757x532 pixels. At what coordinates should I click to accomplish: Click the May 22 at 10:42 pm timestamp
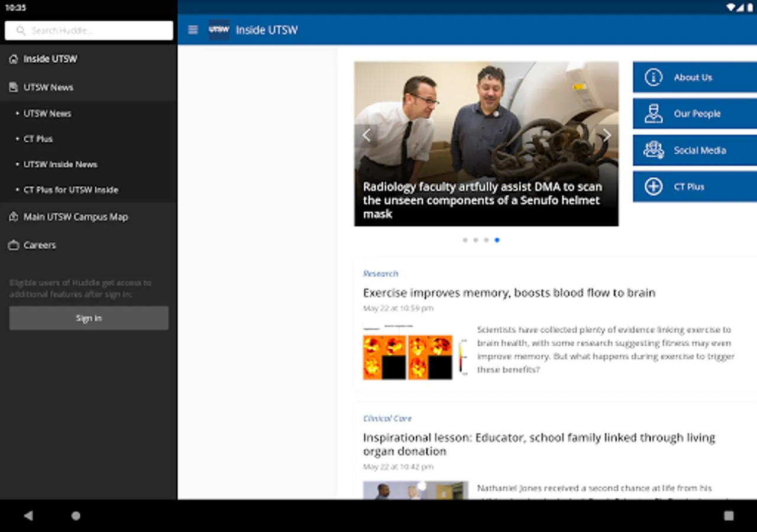coord(398,467)
